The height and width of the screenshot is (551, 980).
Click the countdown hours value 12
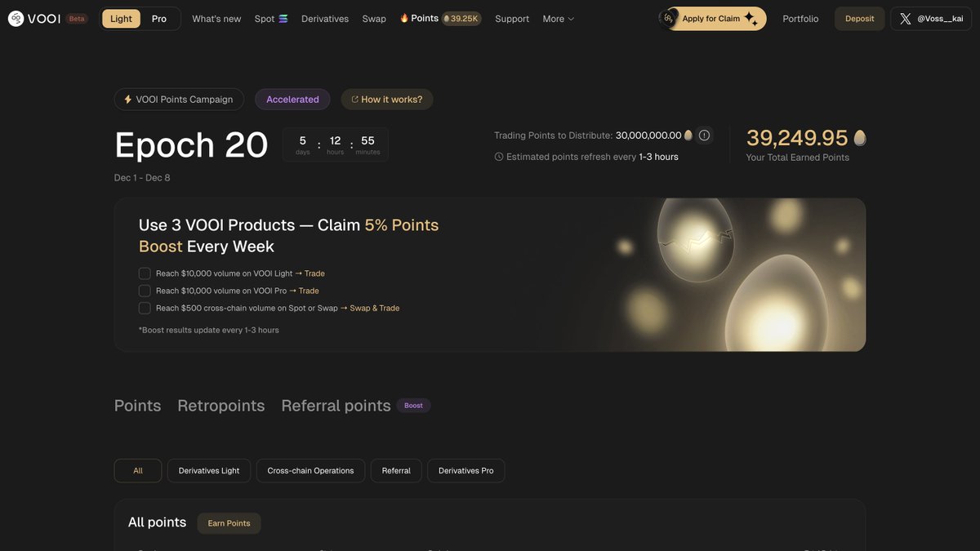tap(335, 140)
